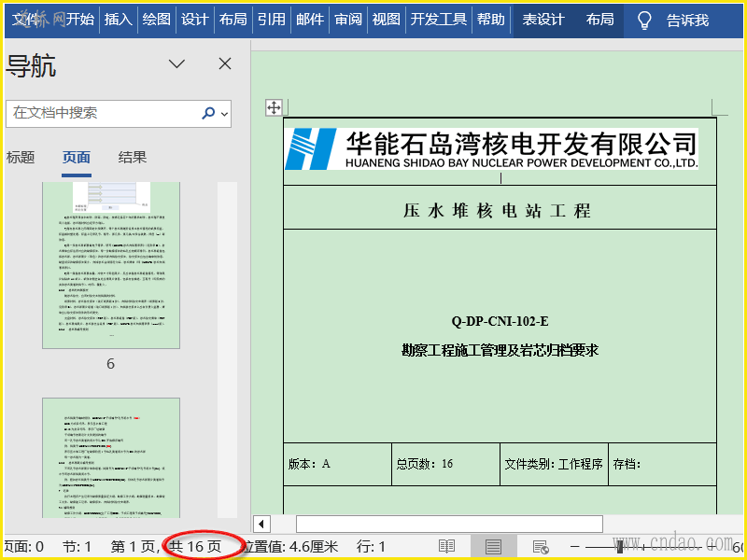
Task: Select the 视图 ribbon tab
Action: (386, 20)
